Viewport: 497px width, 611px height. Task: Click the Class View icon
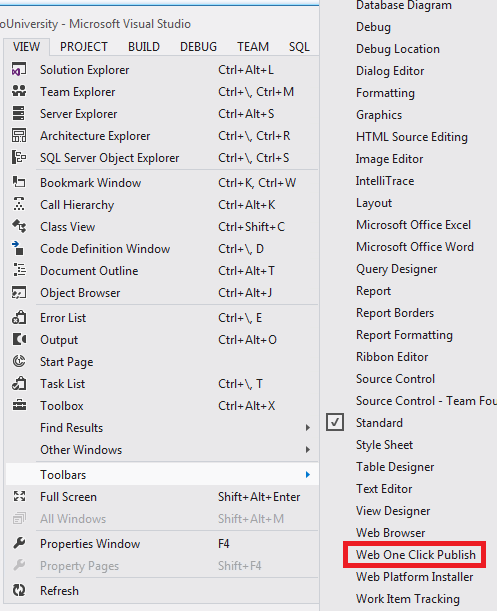pyautogui.click(x=19, y=226)
